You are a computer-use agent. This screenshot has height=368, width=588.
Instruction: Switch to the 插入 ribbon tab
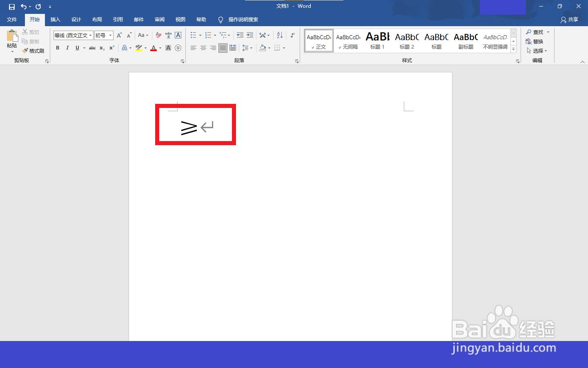coord(55,20)
